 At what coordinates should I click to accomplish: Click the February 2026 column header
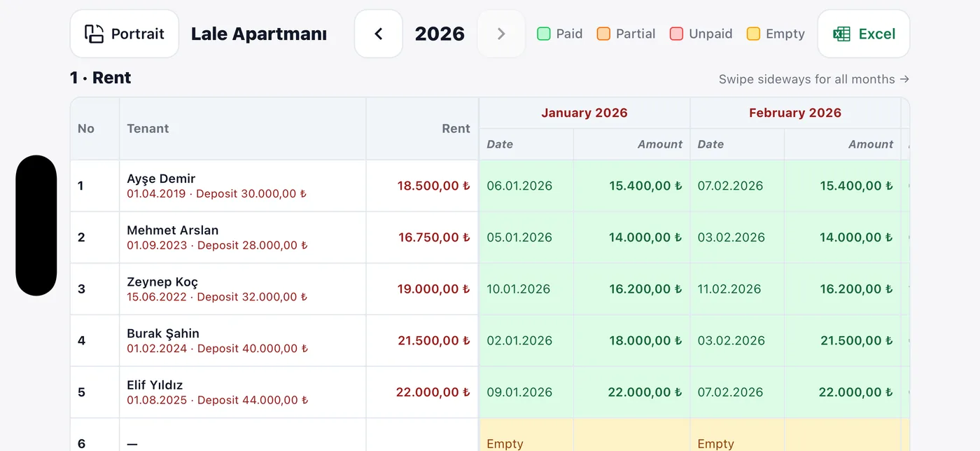coord(795,113)
